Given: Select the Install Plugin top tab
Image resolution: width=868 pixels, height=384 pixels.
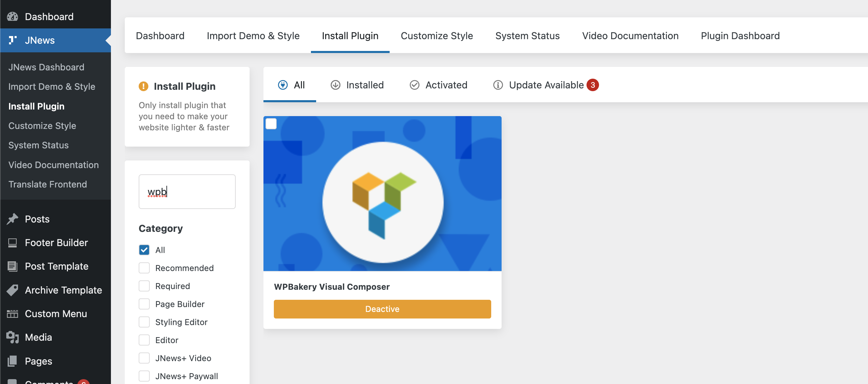Looking at the screenshot, I should (350, 36).
